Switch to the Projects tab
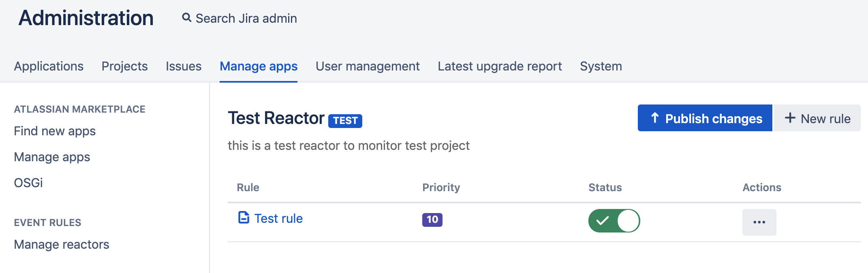 pyautogui.click(x=124, y=66)
